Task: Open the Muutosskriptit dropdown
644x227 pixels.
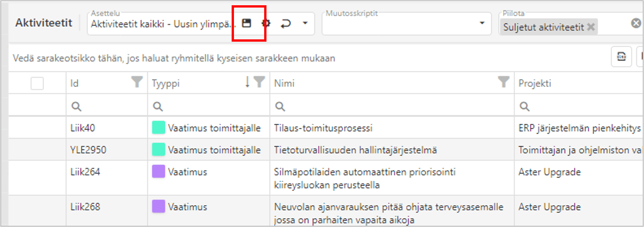Action: click(x=482, y=23)
